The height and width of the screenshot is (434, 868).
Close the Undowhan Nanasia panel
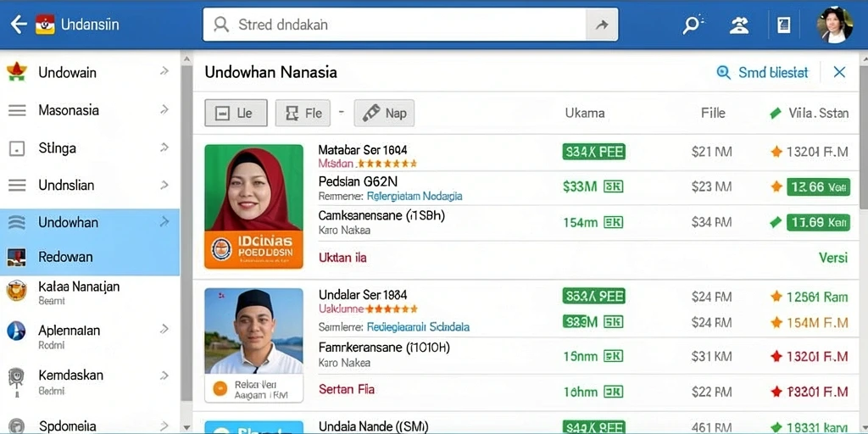click(x=840, y=72)
